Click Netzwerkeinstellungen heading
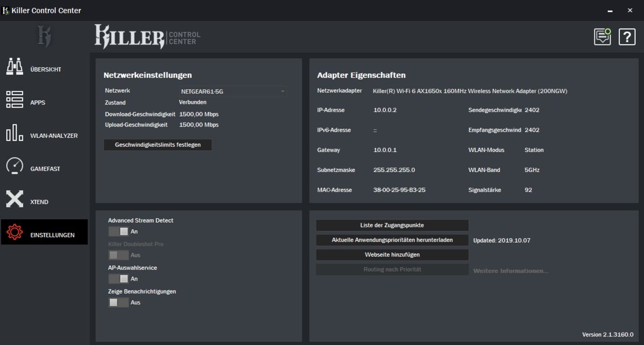 tap(148, 75)
